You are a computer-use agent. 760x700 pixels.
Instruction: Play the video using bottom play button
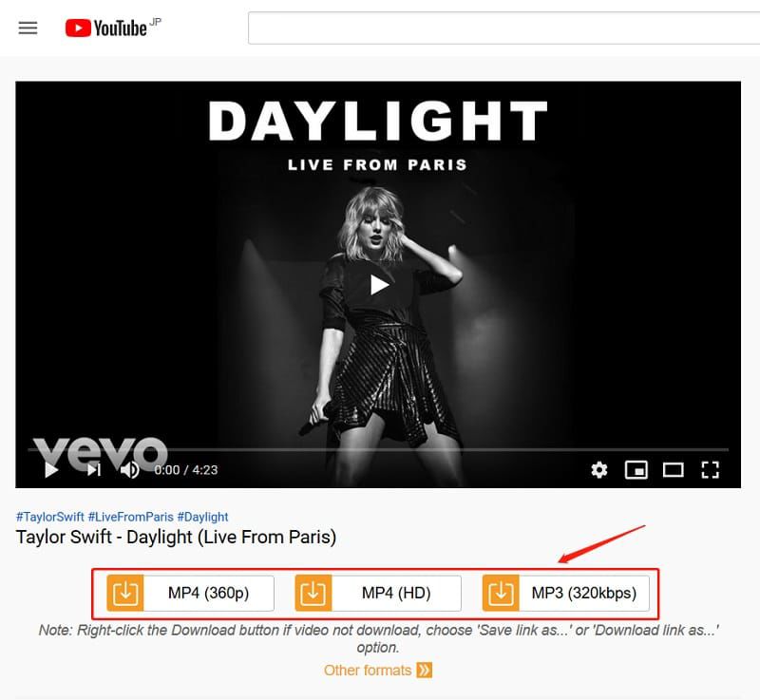(51, 470)
